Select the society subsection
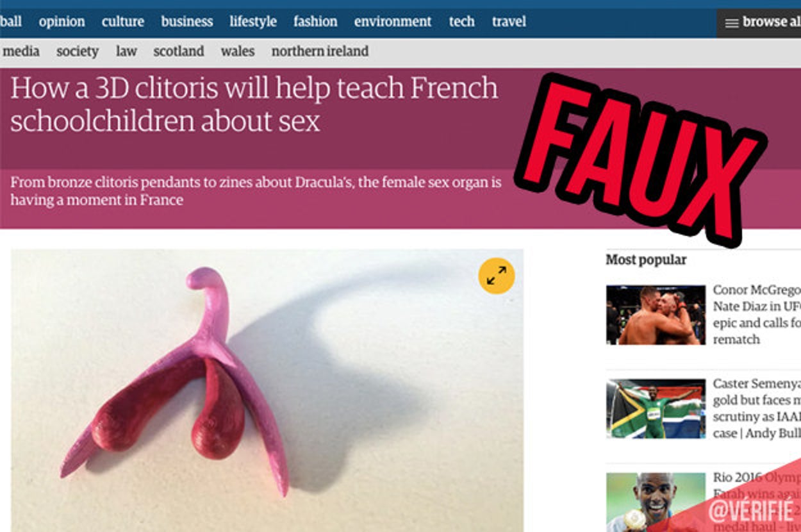 [78, 51]
